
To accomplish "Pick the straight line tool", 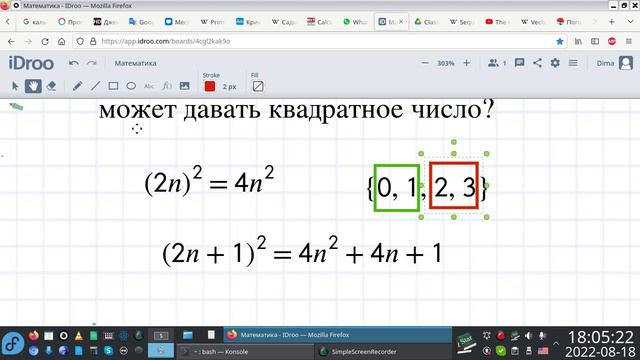I will (x=95, y=86).
